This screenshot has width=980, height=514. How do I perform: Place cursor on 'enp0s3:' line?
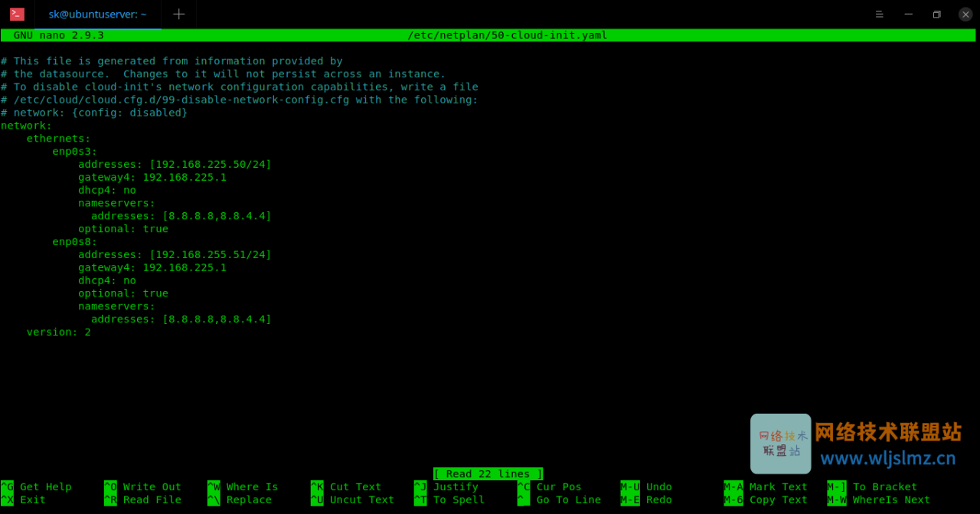[x=75, y=152]
